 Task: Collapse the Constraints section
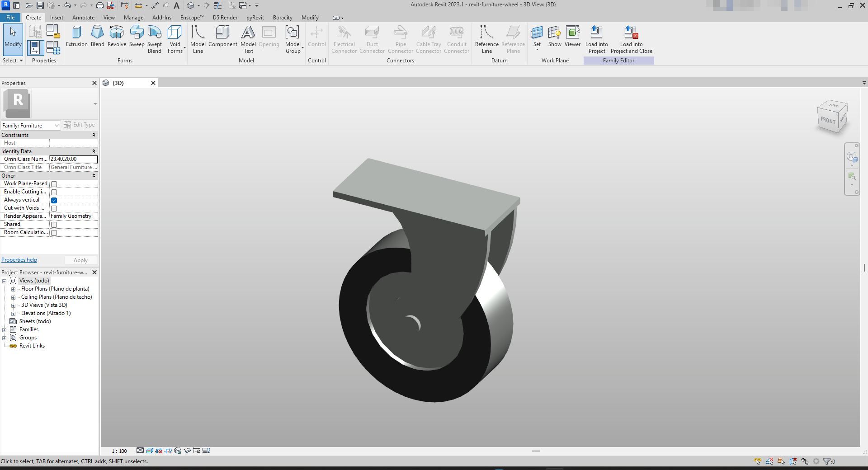[x=94, y=135]
